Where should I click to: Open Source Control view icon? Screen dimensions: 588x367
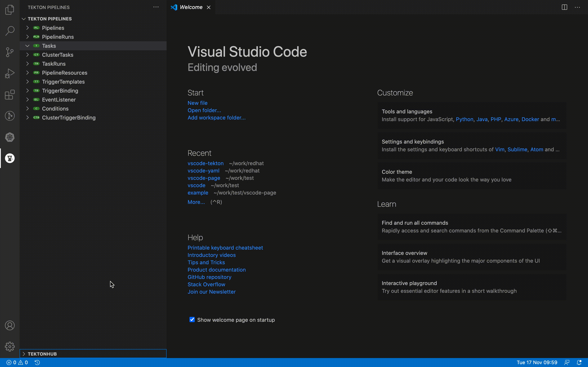point(10,52)
